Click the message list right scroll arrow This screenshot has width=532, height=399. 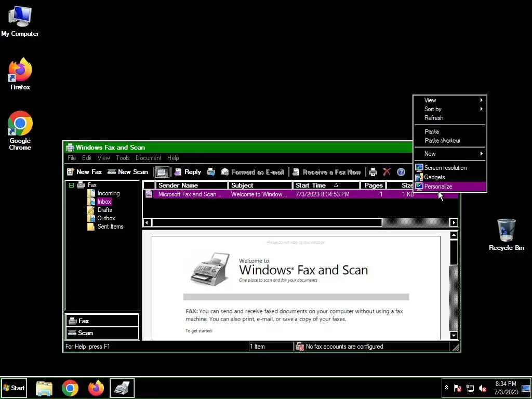pos(454,223)
